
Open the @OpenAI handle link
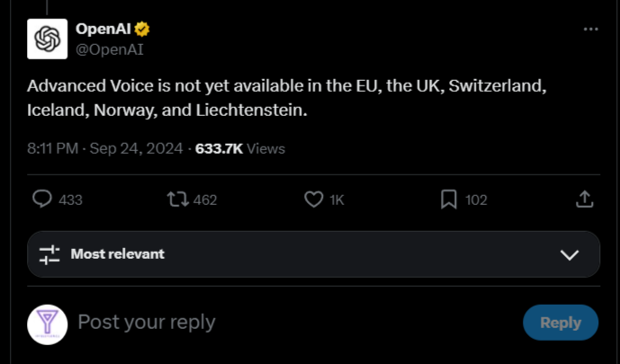coord(110,49)
